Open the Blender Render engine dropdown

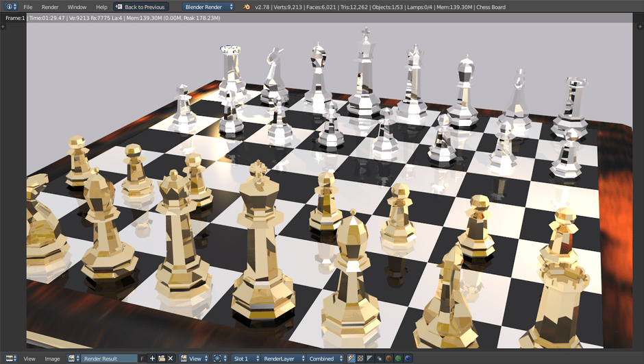(x=208, y=7)
